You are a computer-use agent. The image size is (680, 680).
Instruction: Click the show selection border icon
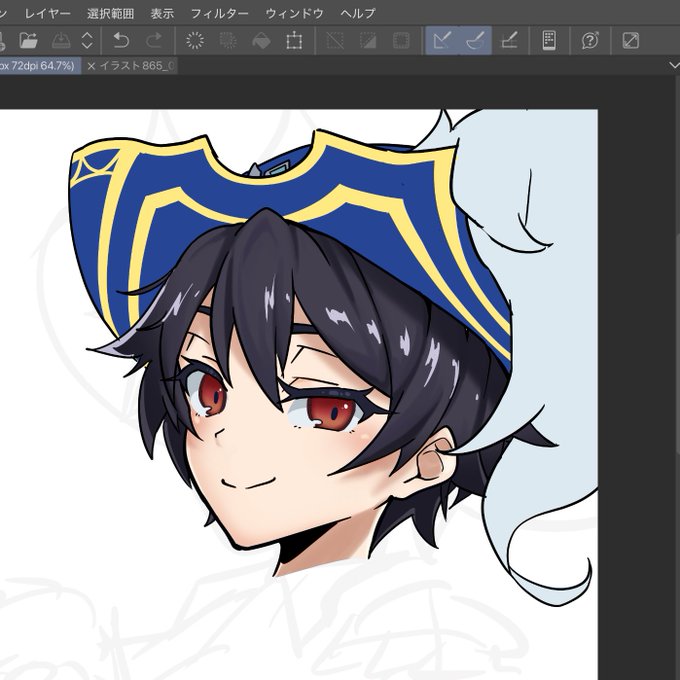point(401,41)
